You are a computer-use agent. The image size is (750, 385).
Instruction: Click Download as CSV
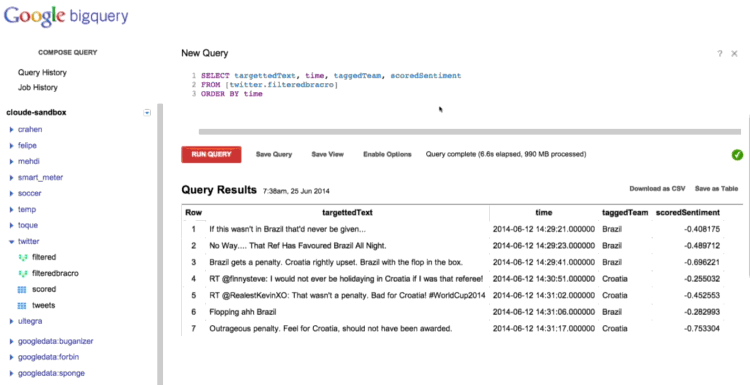click(657, 189)
